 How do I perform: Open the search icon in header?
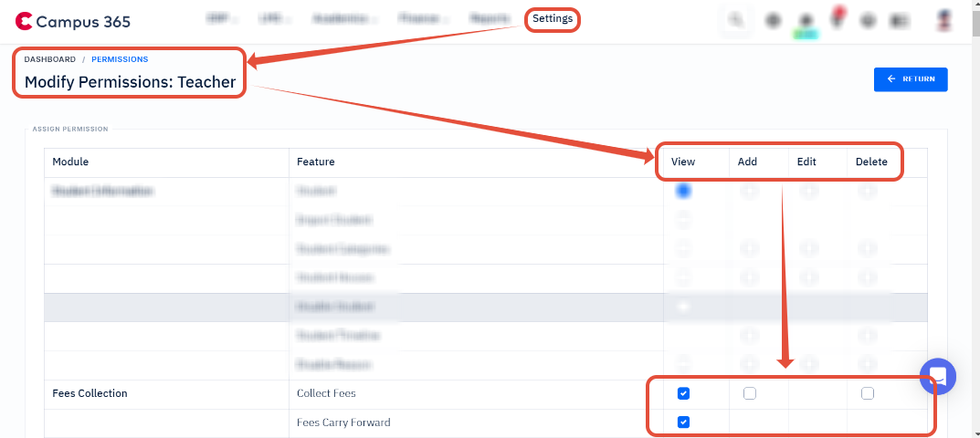click(735, 19)
